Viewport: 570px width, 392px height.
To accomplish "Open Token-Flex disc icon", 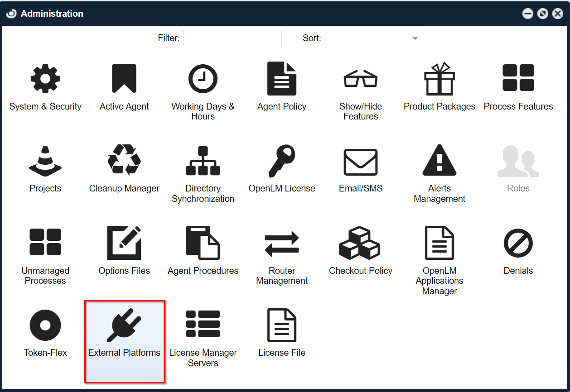I will coord(45,325).
